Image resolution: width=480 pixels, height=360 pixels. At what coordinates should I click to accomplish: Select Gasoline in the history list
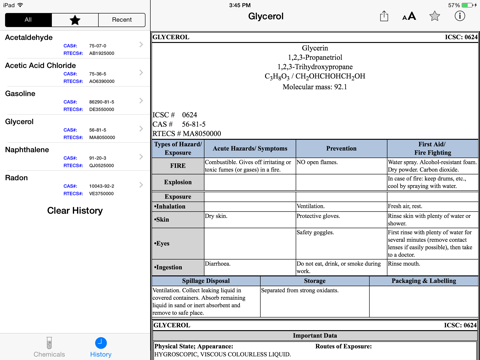click(75, 101)
